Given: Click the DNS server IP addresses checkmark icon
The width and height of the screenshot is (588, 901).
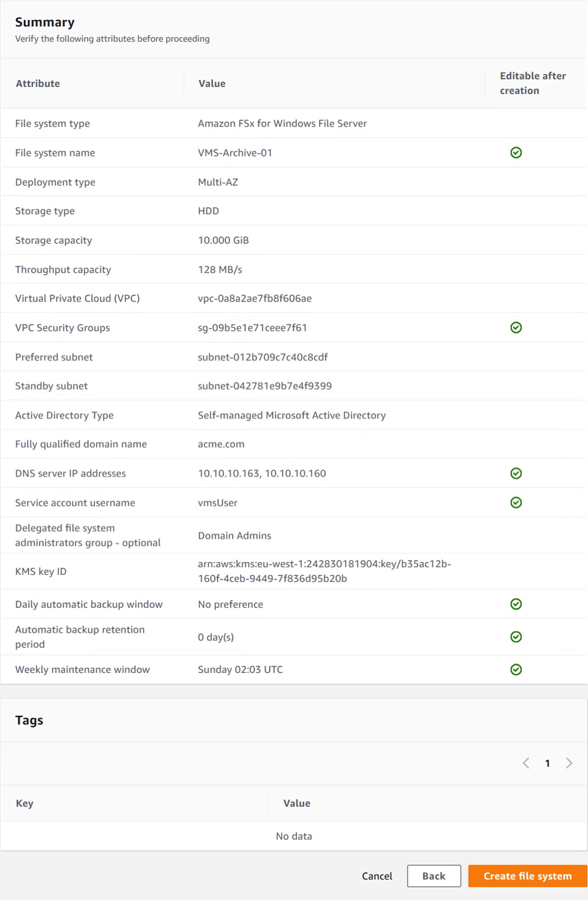Looking at the screenshot, I should pyautogui.click(x=516, y=474).
